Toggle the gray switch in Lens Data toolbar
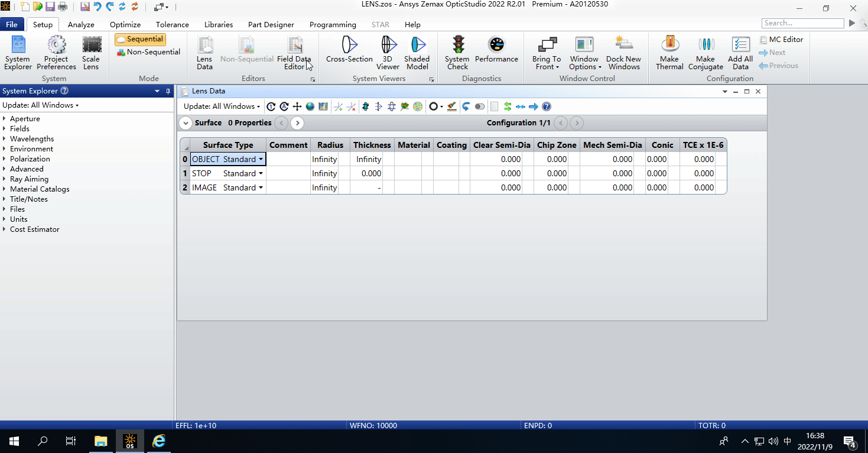 [480, 106]
